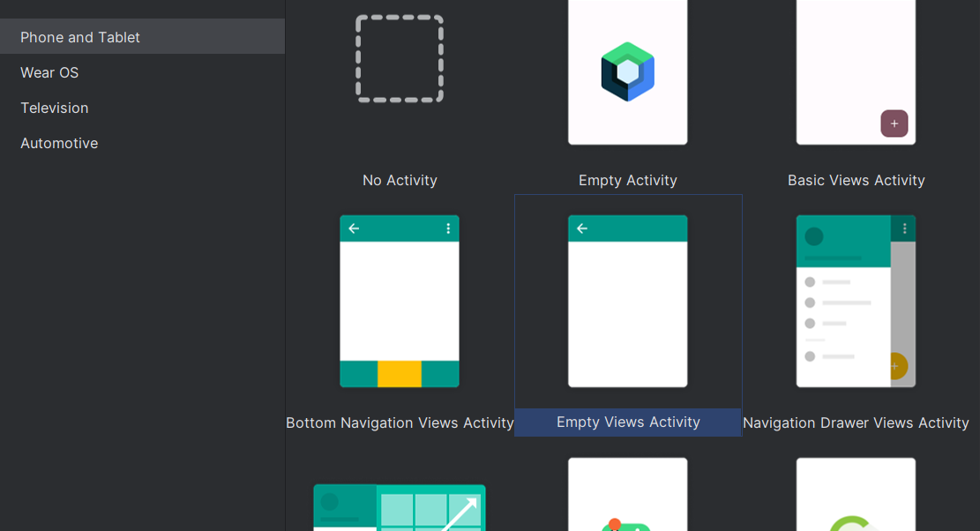Click the overflow dots in Bottom Navigation preview
The height and width of the screenshot is (531, 980).
point(448,228)
